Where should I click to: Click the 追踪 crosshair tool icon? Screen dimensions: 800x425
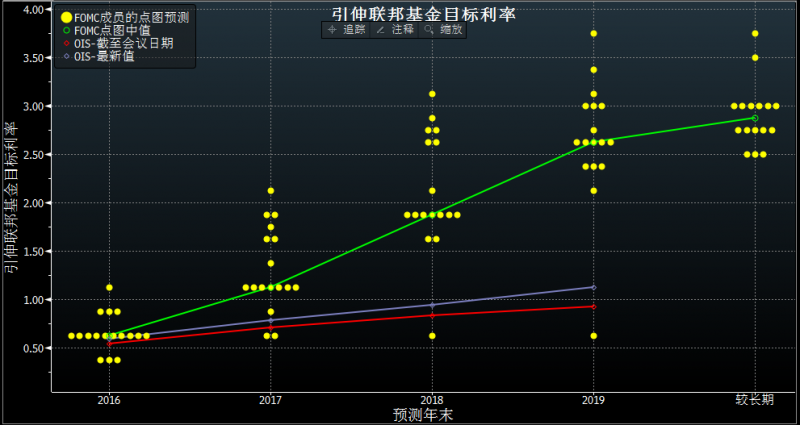coord(332,30)
